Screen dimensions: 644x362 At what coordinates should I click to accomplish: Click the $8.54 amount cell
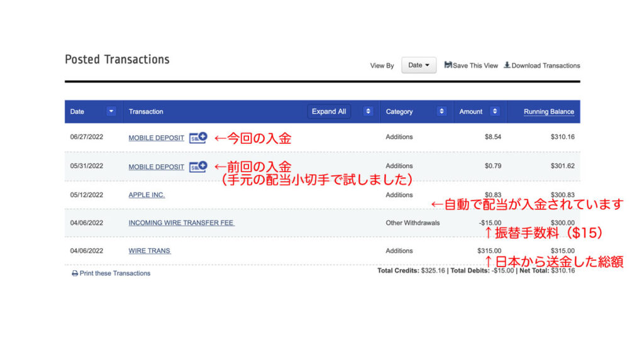[493, 137]
